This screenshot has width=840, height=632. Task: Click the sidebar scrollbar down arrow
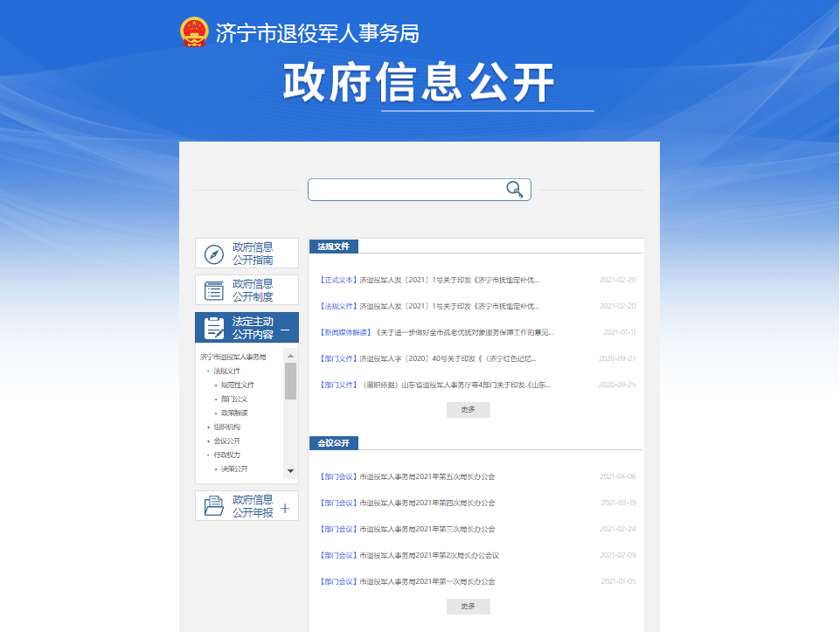click(290, 471)
